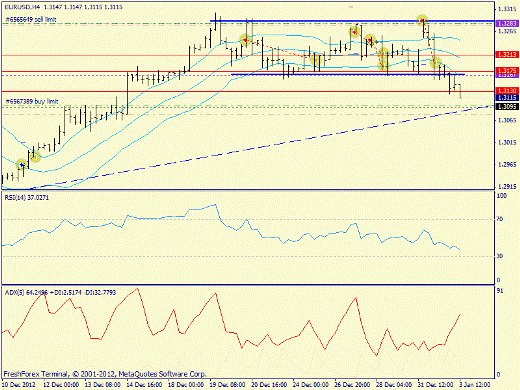520x390 pixels.
Task: Click the 14 Dec 16:00 time label
Action: tap(144, 384)
